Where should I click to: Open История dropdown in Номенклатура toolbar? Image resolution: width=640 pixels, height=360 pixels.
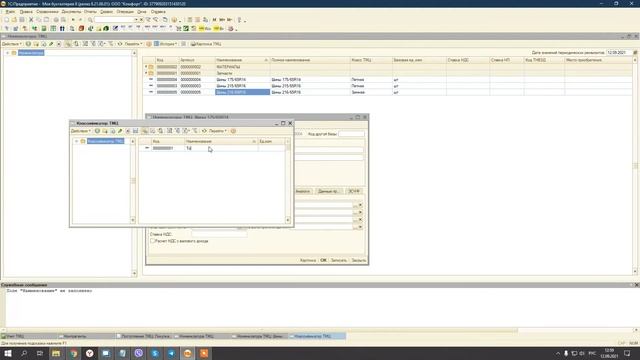point(165,44)
